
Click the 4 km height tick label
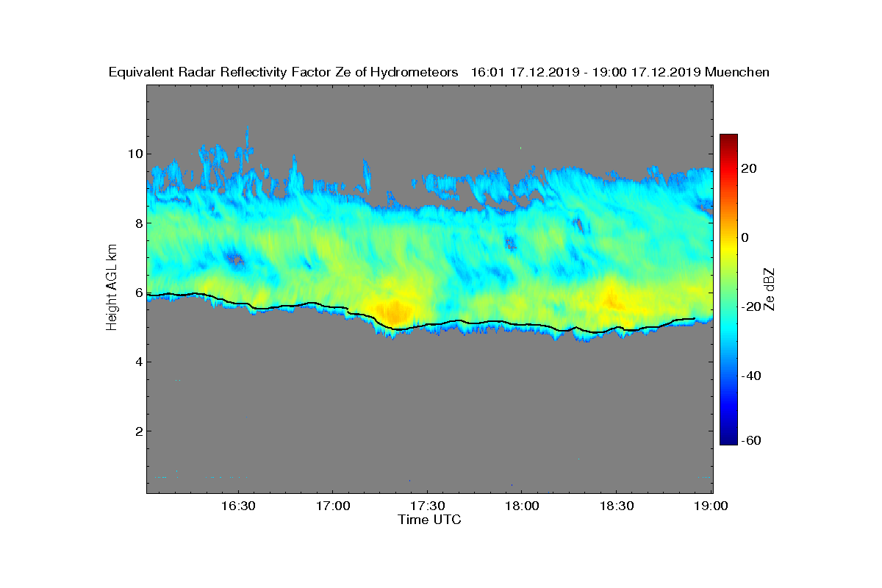(138, 362)
